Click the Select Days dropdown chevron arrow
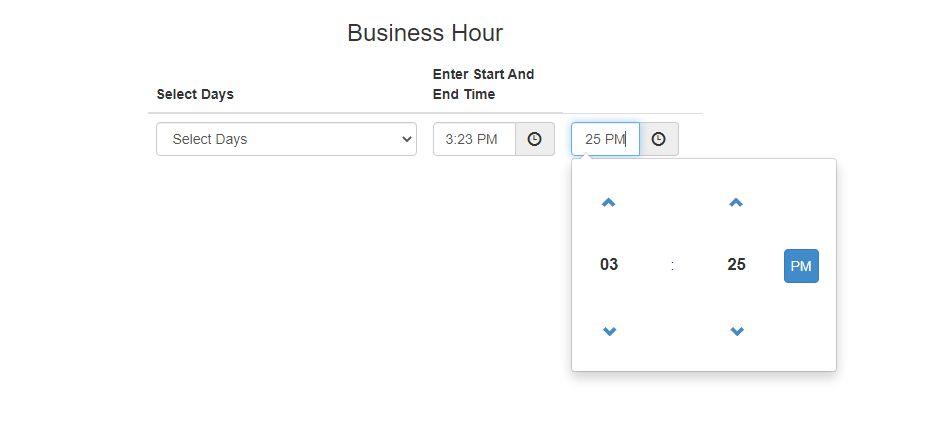Screen dimensions: 933x422 click(x=407, y=139)
